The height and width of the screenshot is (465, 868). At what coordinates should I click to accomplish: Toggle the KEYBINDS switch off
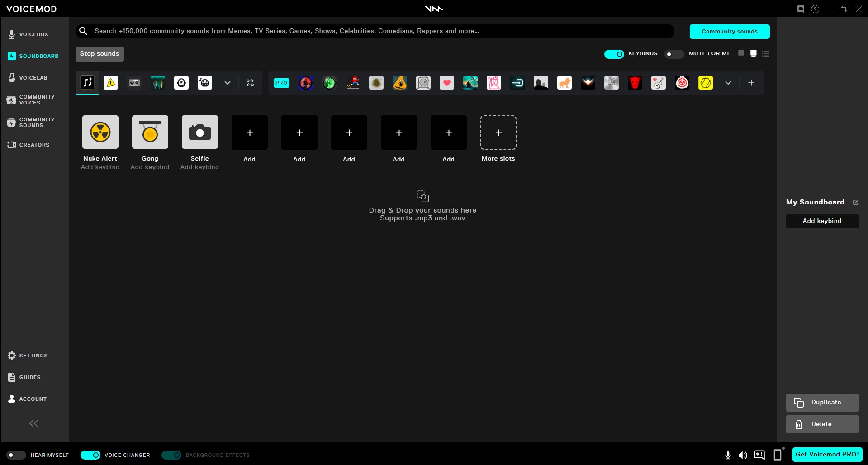coord(614,54)
